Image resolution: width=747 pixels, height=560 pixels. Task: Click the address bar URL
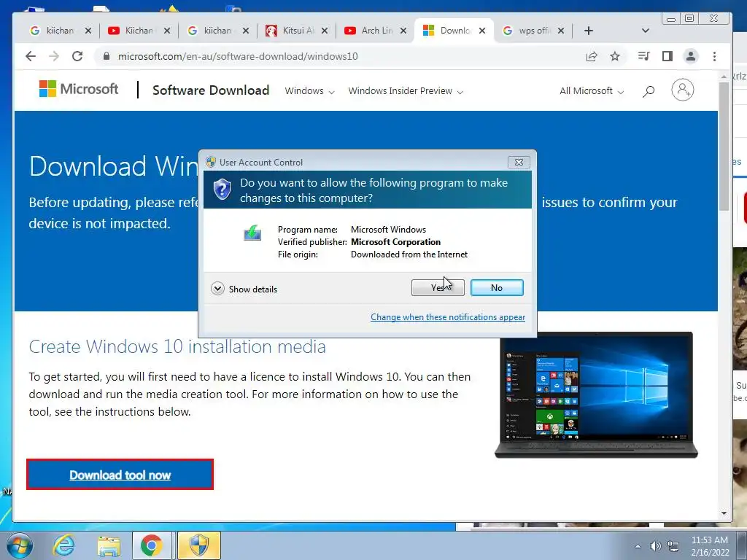coord(239,56)
